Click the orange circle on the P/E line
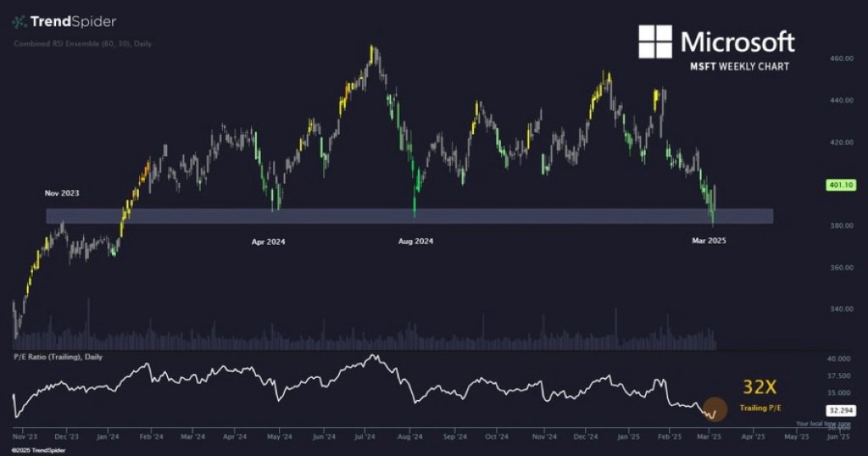The height and width of the screenshot is (456, 868). pyautogui.click(x=715, y=410)
